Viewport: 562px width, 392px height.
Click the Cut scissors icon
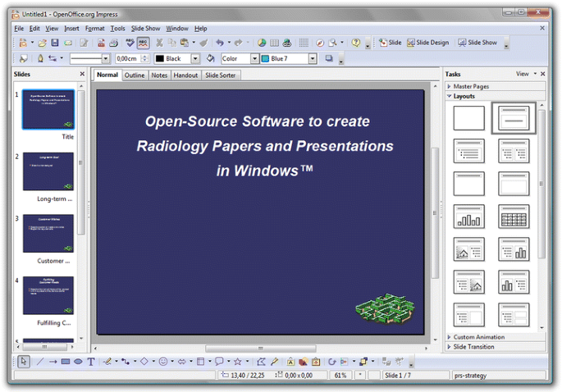pyautogui.click(x=159, y=43)
